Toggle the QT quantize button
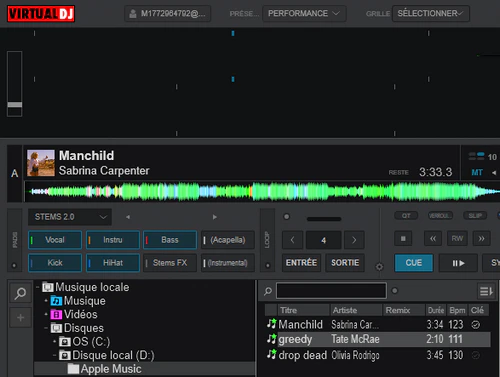The width and height of the screenshot is (500, 377). click(406, 216)
